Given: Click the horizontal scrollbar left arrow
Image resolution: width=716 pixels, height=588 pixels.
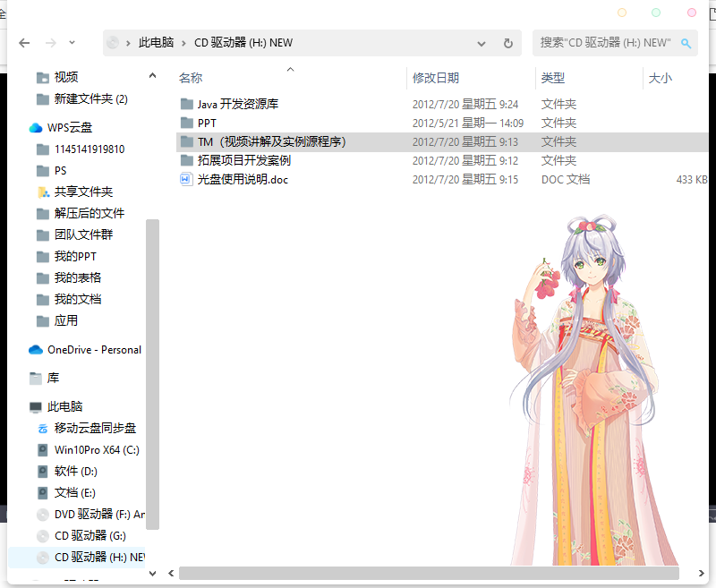Looking at the screenshot, I should [171, 573].
